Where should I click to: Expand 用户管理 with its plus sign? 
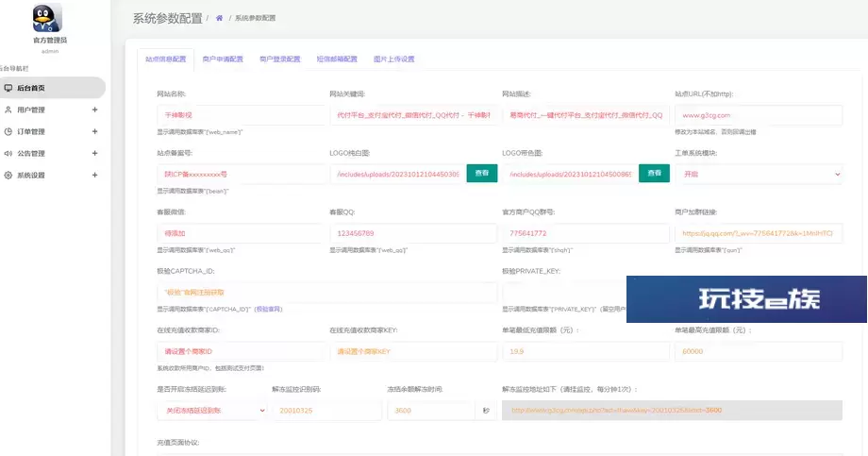coord(94,110)
